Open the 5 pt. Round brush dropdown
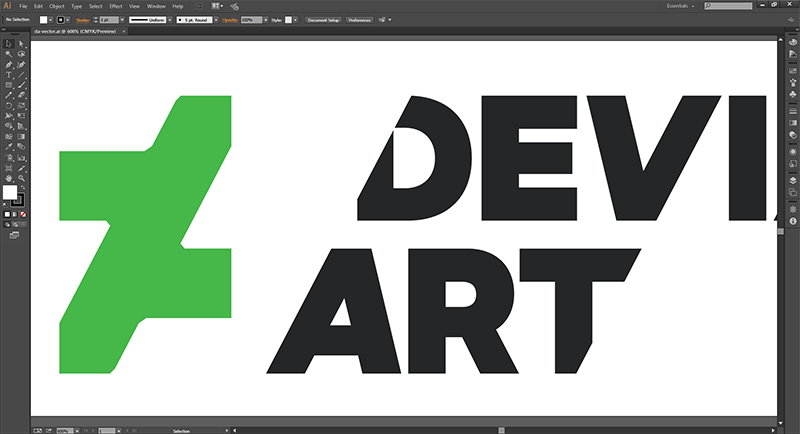This screenshot has height=434, width=800. (x=216, y=20)
